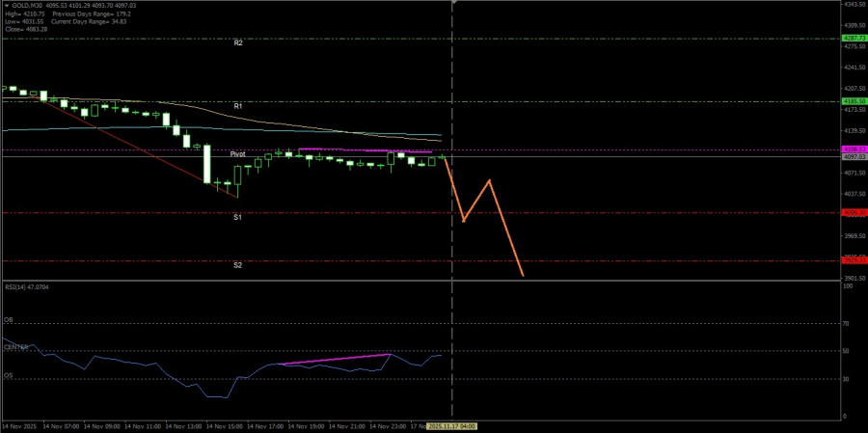Click the 3969.50 price scale value

854,236
